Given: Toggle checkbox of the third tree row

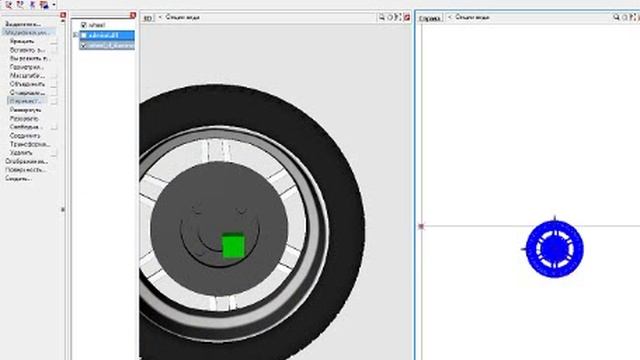Looking at the screenshot, I should tap(84, 45).
